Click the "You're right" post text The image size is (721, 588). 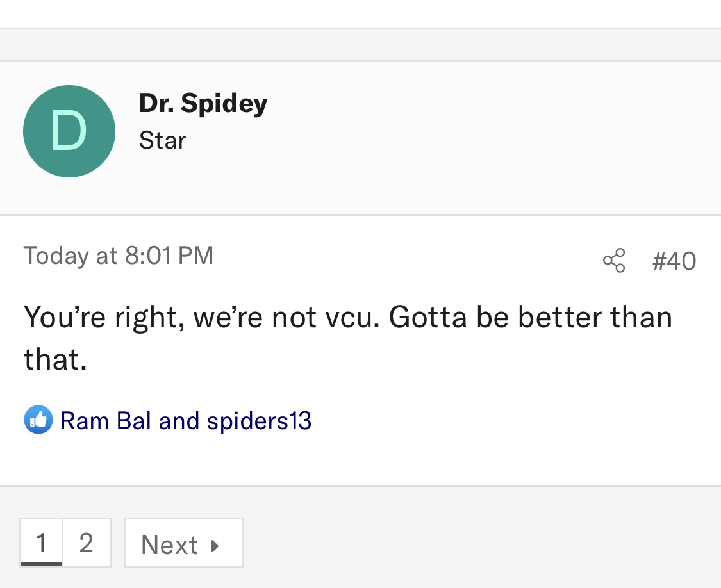[x=104, y=317]
